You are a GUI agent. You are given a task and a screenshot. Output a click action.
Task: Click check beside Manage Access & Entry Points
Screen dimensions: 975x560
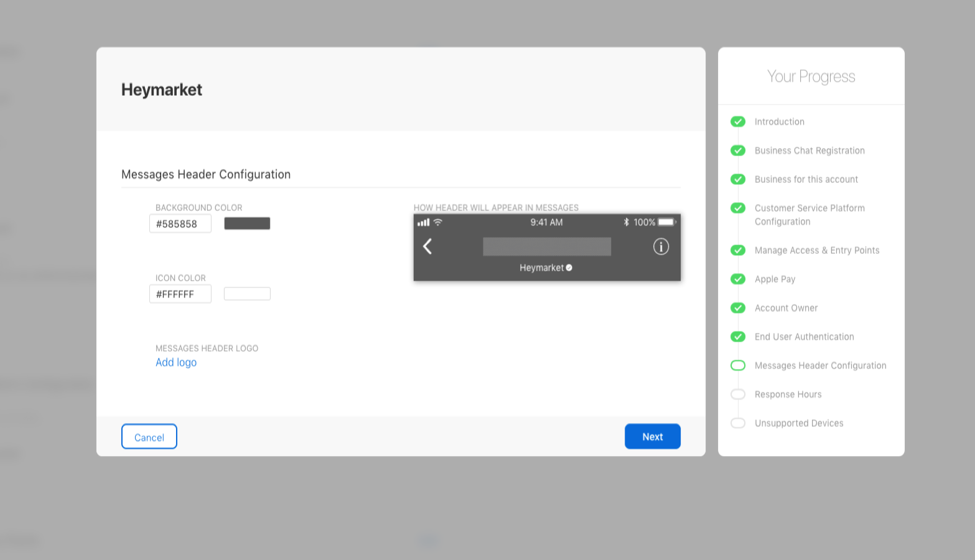pos(738,250)
